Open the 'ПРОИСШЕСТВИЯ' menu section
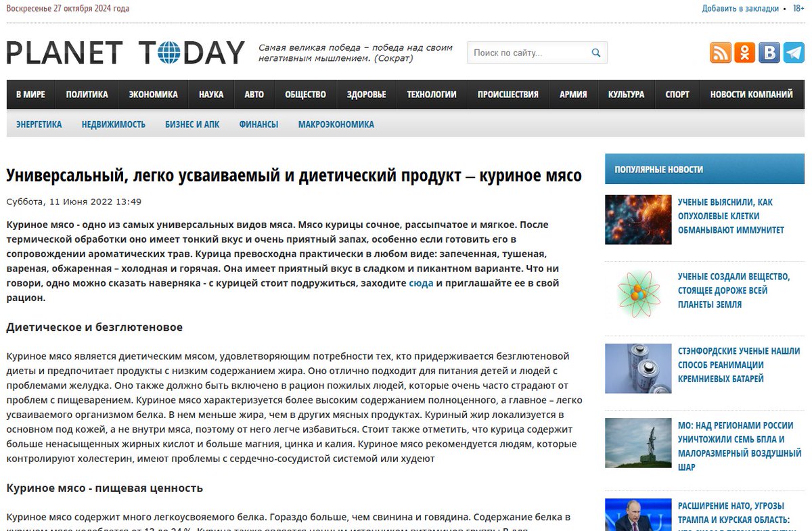This screenshot has width=812, height=531. pos(508,95)
